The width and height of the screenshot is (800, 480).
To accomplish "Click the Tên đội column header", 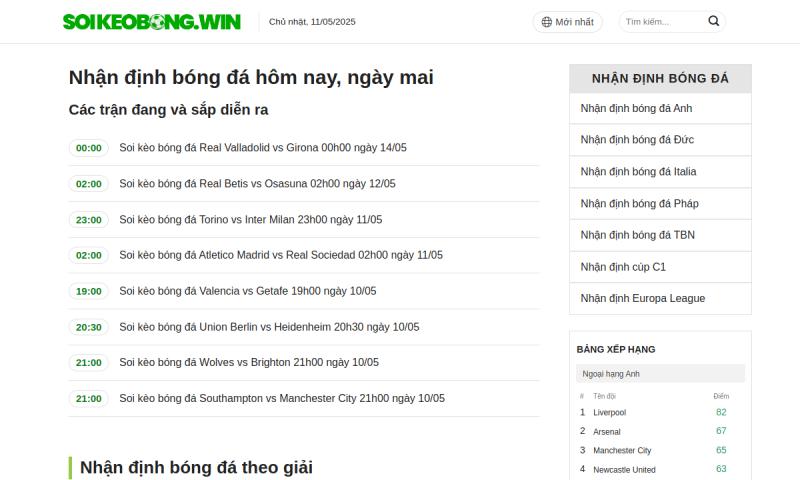I will (605, 396).
